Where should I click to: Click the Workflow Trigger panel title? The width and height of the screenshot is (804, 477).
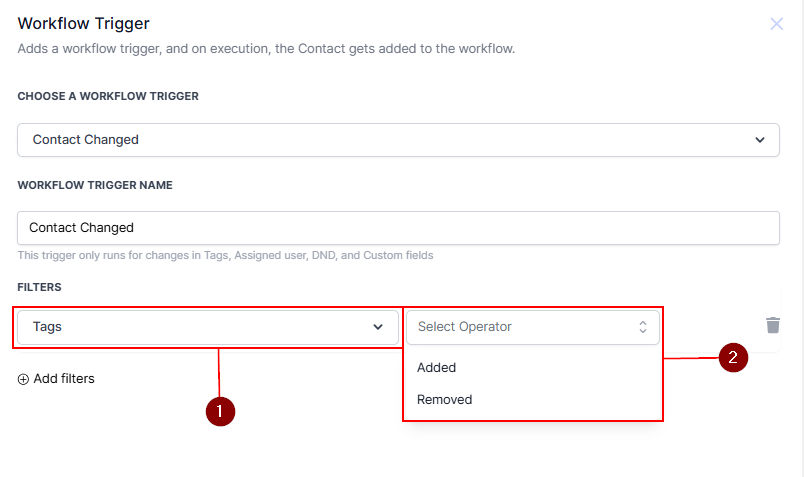[x=83, y=23]
